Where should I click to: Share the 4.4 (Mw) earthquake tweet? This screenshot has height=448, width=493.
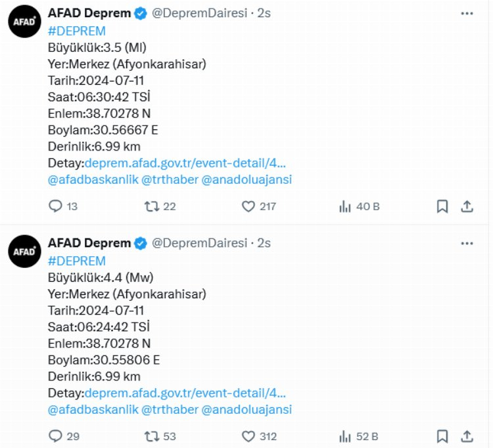tap(467, 436)
